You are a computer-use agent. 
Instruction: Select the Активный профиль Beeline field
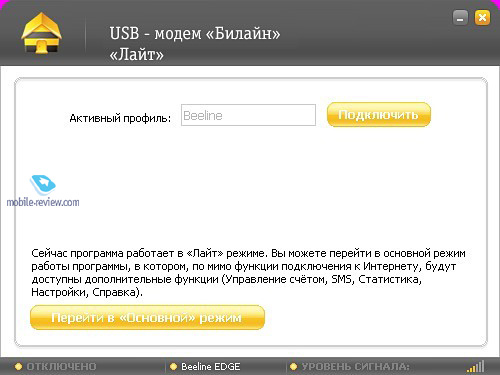pos(248,115)
